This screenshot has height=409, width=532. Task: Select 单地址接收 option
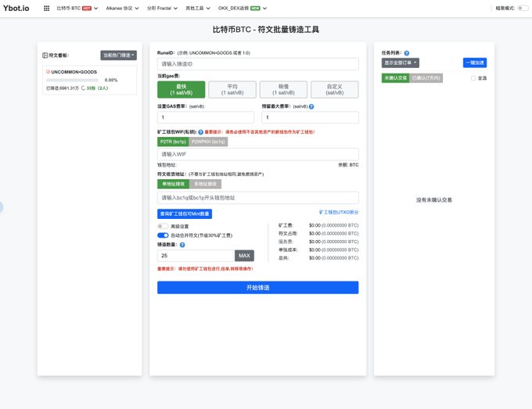174,184
